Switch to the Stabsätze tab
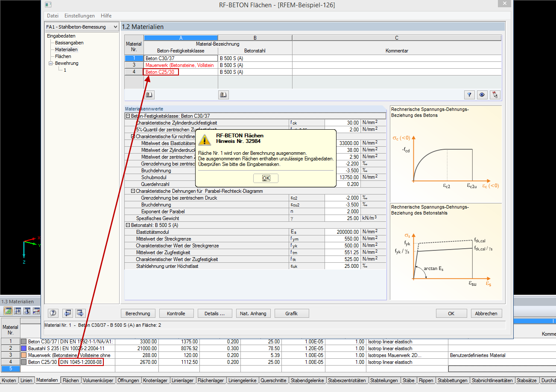Screen dimensions: 556x392 click(527, 380)
